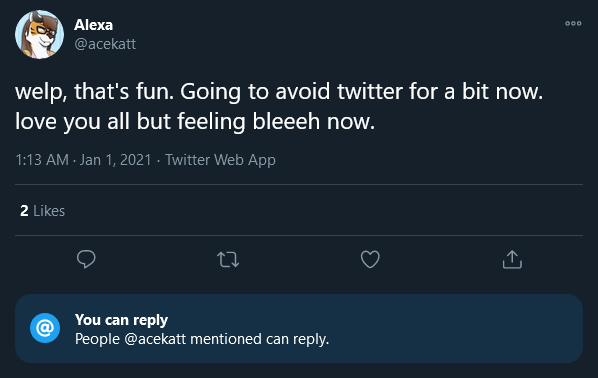The image size is (598, 378).
Task: Open the @acekatt handle below the name
Action: (x=105, y=44)
